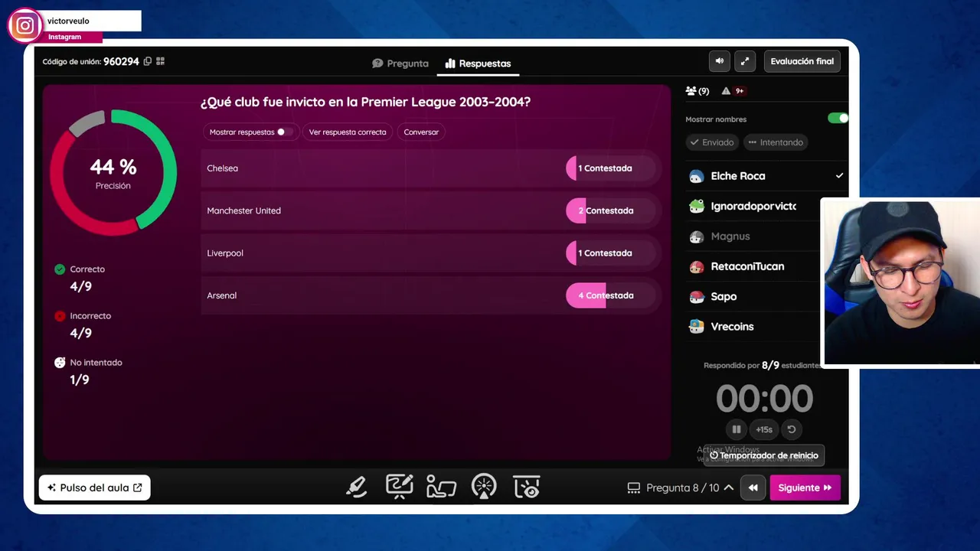Click the question title text
Screen dimensions: 980x551
pos(365,102)
